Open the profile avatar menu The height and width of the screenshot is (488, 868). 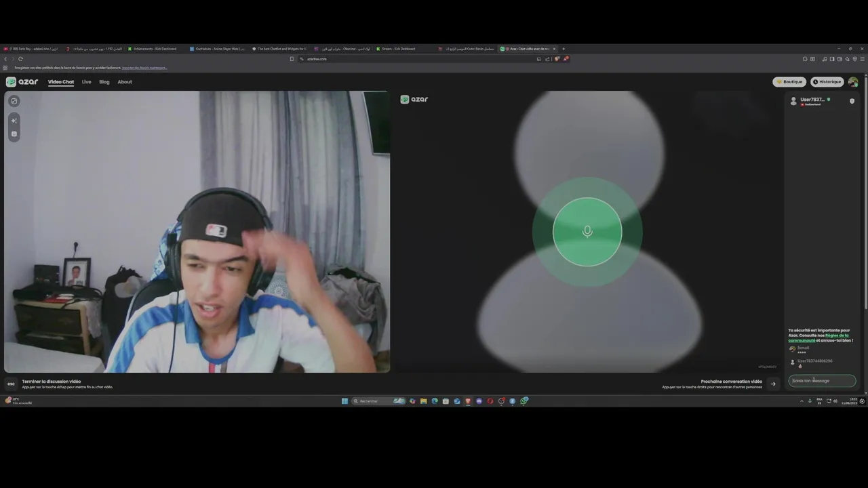click(853, 82)
